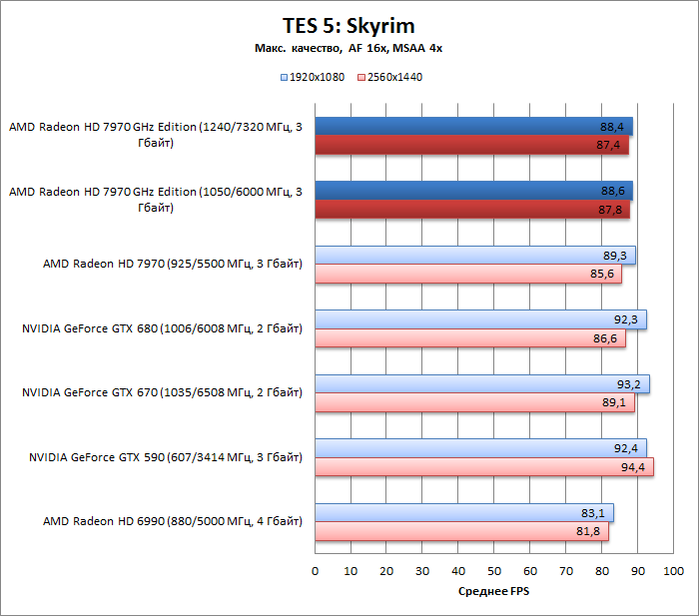Select the dark red bar showing 87,8
The height and width of the screenshot is (616, 699).
click(x=472, y=210)
